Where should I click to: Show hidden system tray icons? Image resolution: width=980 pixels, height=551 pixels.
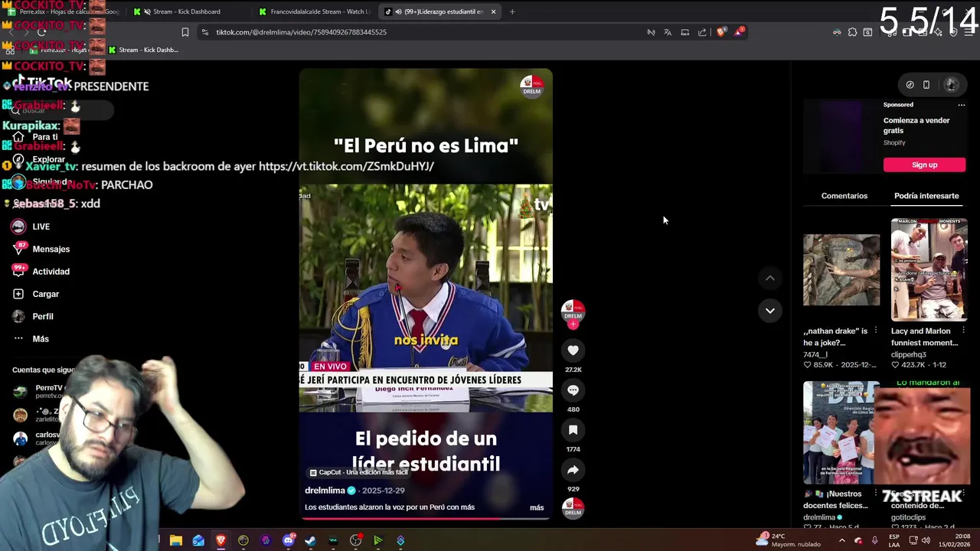pyautogui.click(x=841, y=540)
